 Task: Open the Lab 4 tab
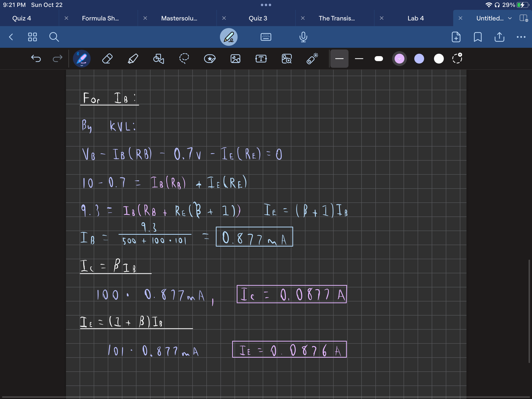coord(416,18)
